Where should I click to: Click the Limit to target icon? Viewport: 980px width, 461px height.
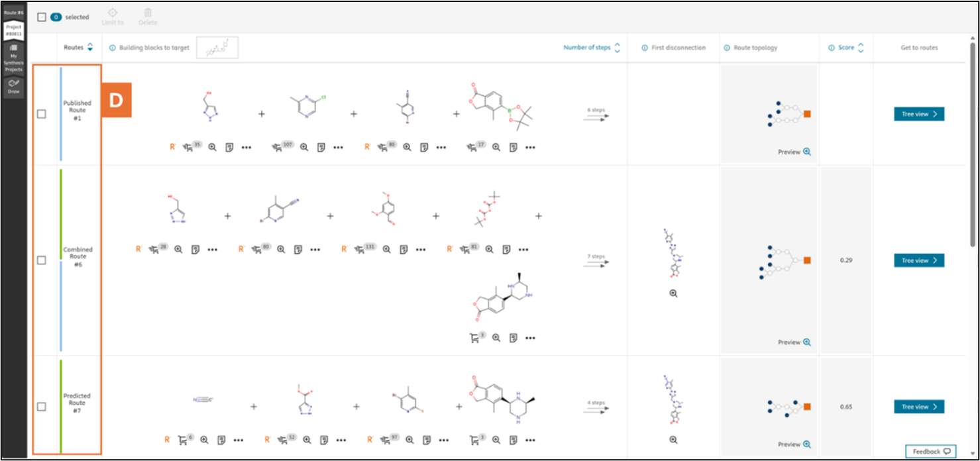[113, 13]
